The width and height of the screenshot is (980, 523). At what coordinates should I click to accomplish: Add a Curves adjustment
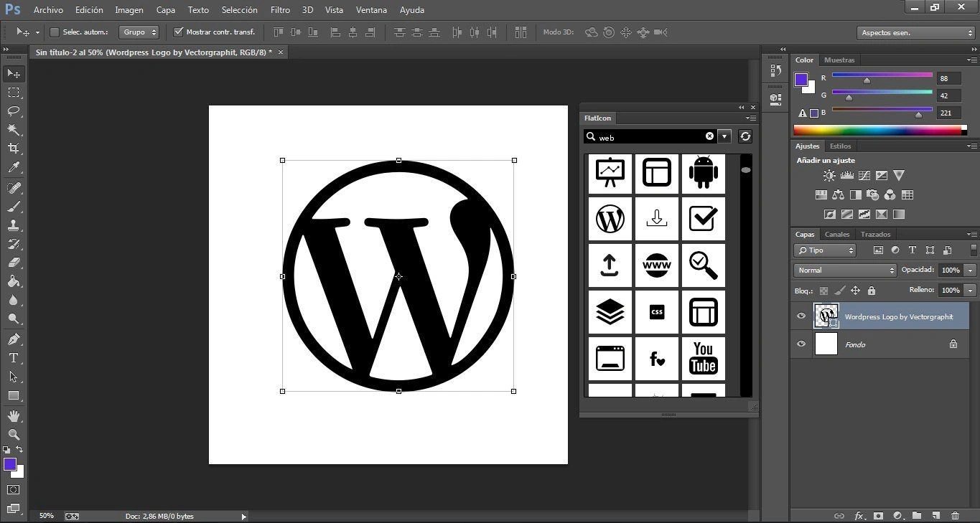[864, 175]
